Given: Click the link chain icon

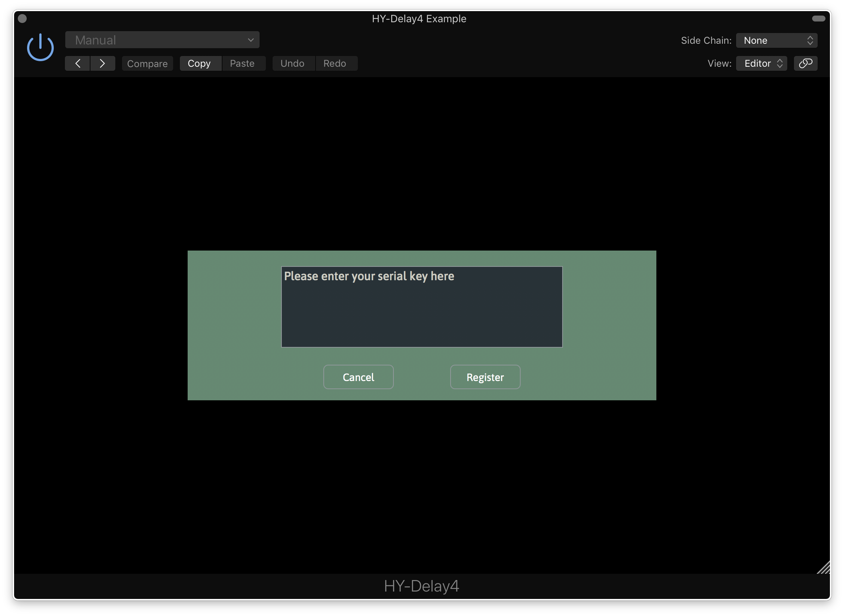Looking at the screenshot, I should click(805, 63).
